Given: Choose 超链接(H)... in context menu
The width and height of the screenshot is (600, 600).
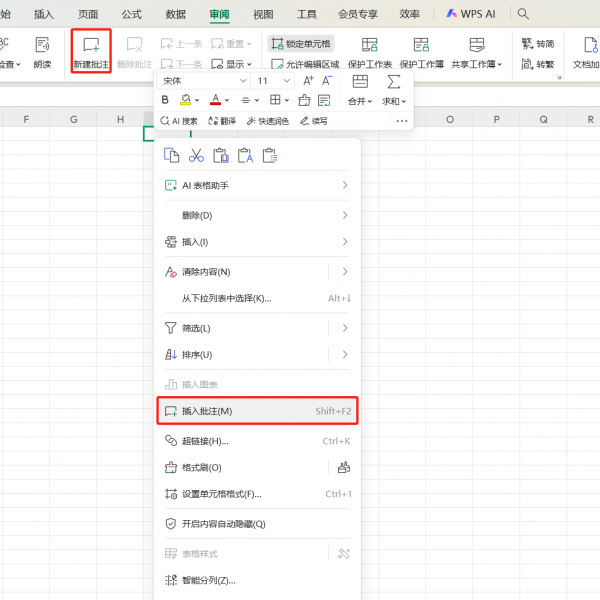Looking at the screenshot, I should pyautogui.click(x=205, y=441).
